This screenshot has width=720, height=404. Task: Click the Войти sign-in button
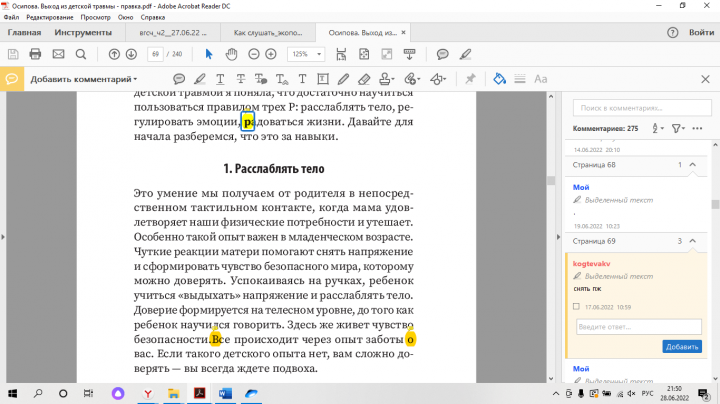701,33
